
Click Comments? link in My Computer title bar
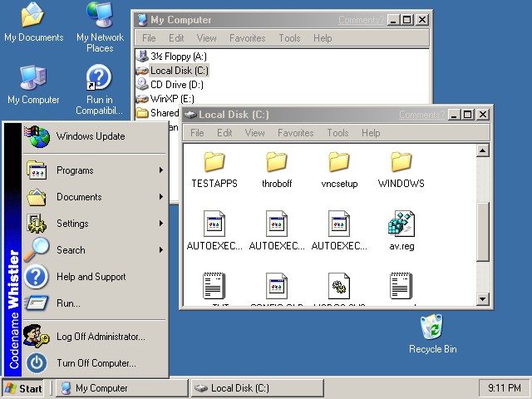tap(361, 20)
